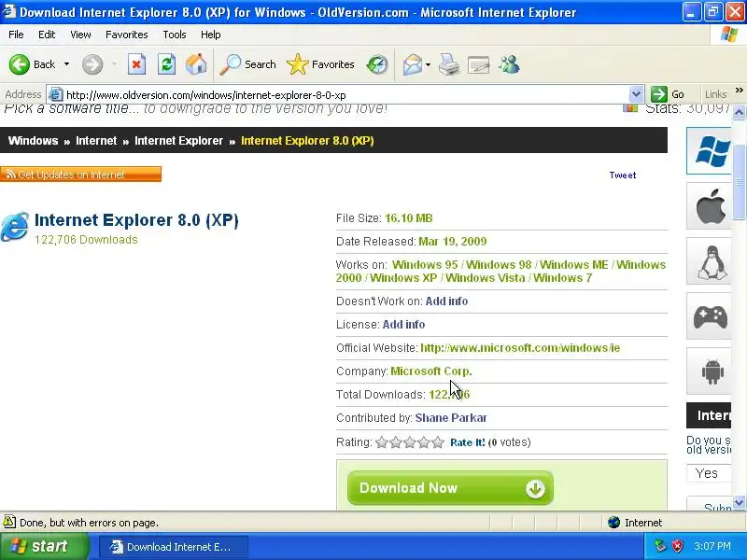
Task: Open the Shane Parkar contributor link
Action: (x=451, y=418)
